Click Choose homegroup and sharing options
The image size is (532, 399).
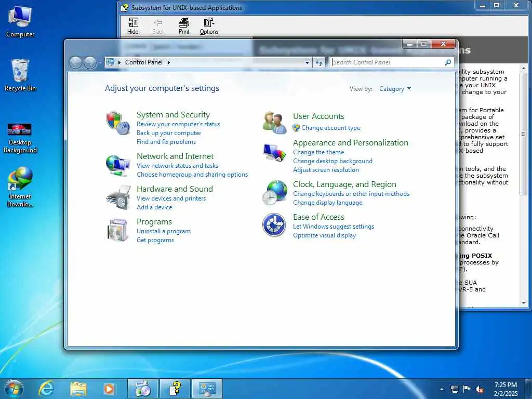(x=192, y=175)
